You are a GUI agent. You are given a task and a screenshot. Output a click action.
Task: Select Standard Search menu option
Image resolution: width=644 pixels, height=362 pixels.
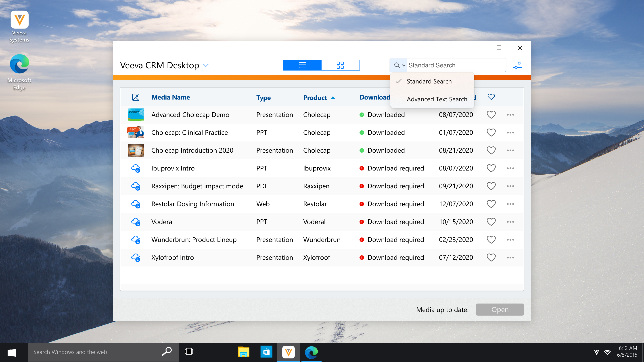(x=429, y=81)
